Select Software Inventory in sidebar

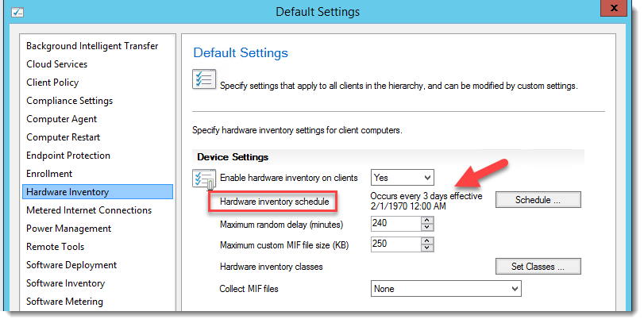pyautogui.click(x=66, y=283)
